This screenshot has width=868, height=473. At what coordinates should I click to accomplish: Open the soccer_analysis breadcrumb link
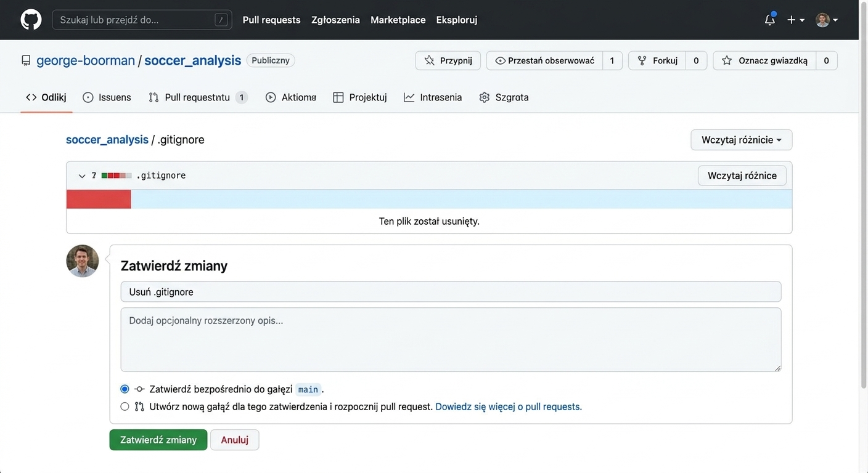pos(107,140)
